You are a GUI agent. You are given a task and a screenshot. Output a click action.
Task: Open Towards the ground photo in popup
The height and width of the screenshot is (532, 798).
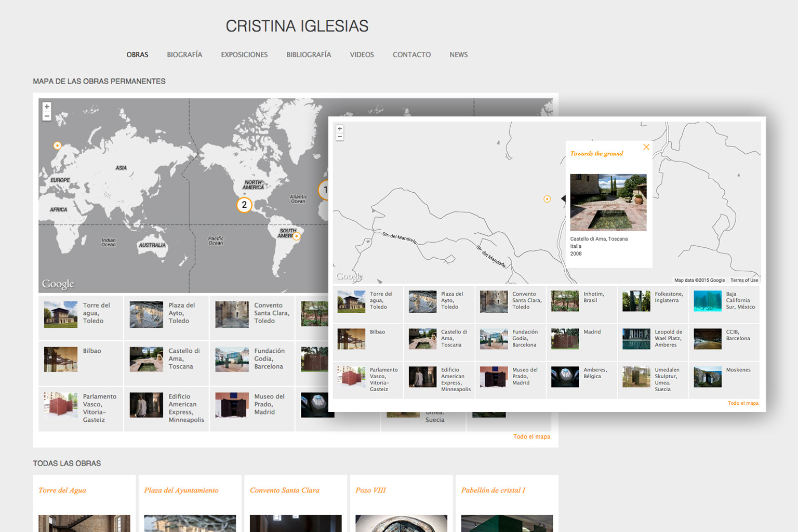608,203
